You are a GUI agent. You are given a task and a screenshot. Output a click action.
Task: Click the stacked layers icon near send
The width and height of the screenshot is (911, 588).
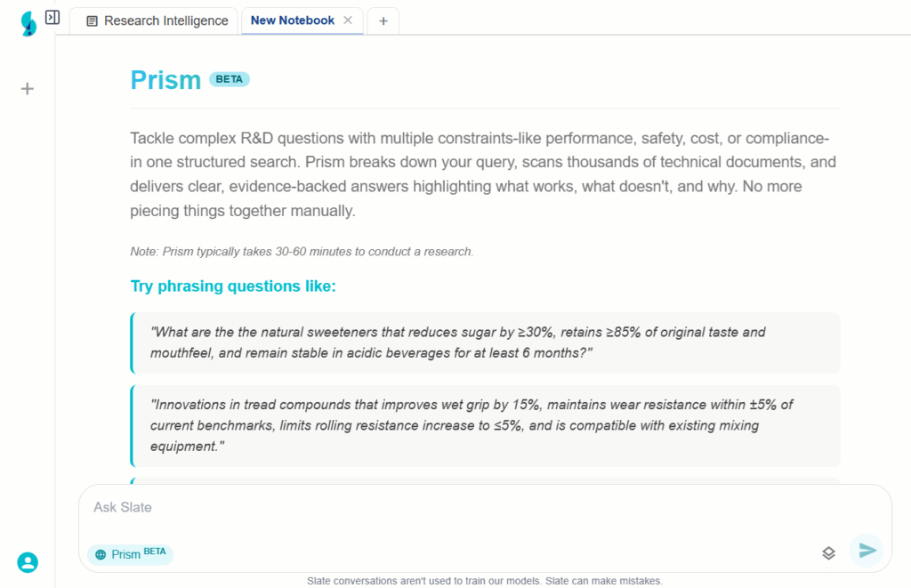(x=828, y=553)
